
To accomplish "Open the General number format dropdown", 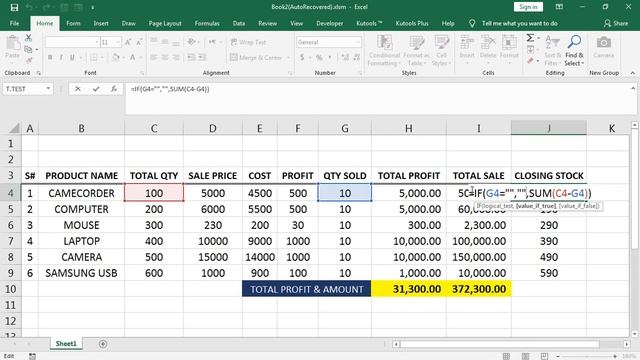I will (x=358, y=42).
